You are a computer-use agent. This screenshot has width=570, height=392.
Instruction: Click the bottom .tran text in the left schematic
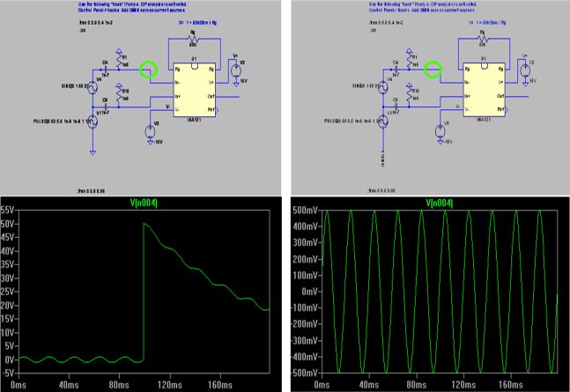point(92,191)
